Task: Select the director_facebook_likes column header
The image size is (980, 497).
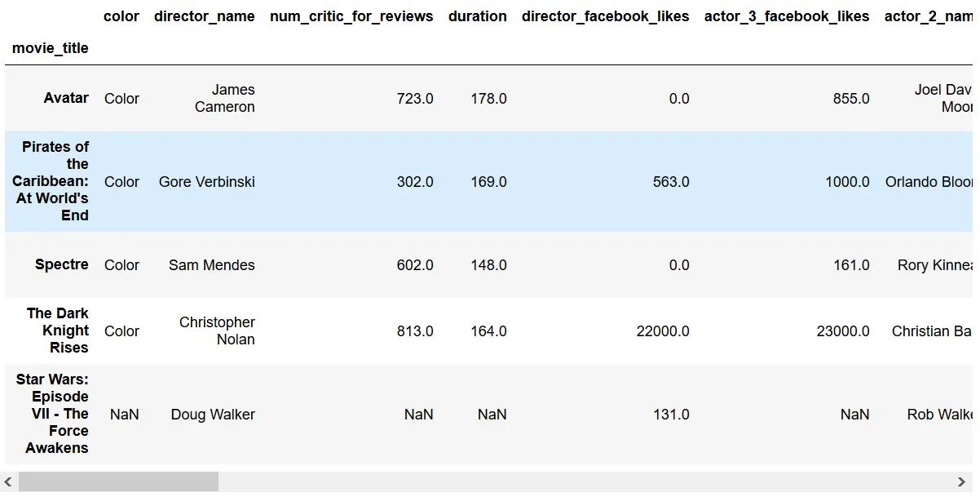Action: [x=606, y=16]
